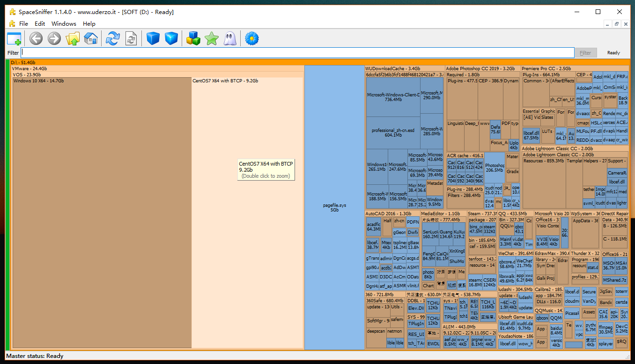This screenshot has height=364, width=635.
Task: Click the first solid blue cube icon
Action: click(x=153, y=38)
